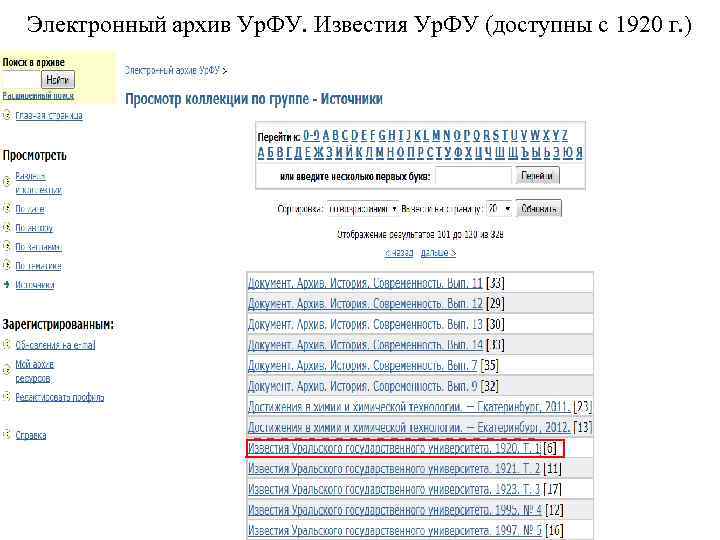720x540 pixels.
Task: Jump to Latin letter Q
Action: [476, 135]
